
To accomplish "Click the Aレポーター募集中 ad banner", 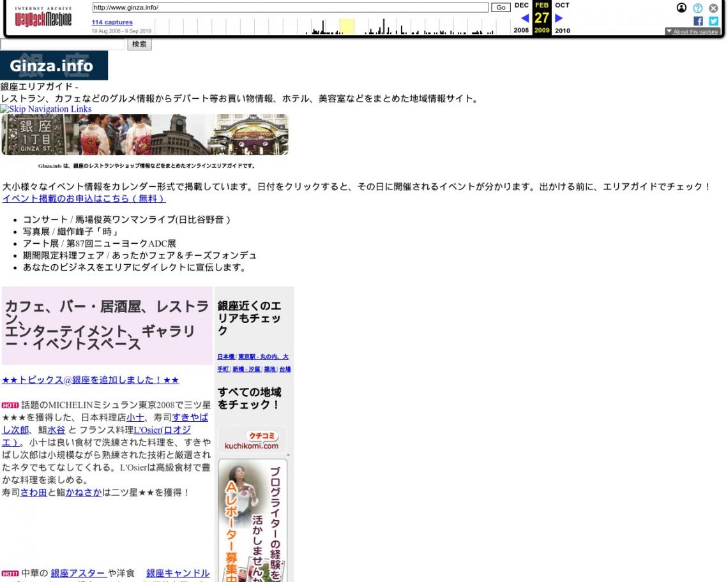I will 253,520.
